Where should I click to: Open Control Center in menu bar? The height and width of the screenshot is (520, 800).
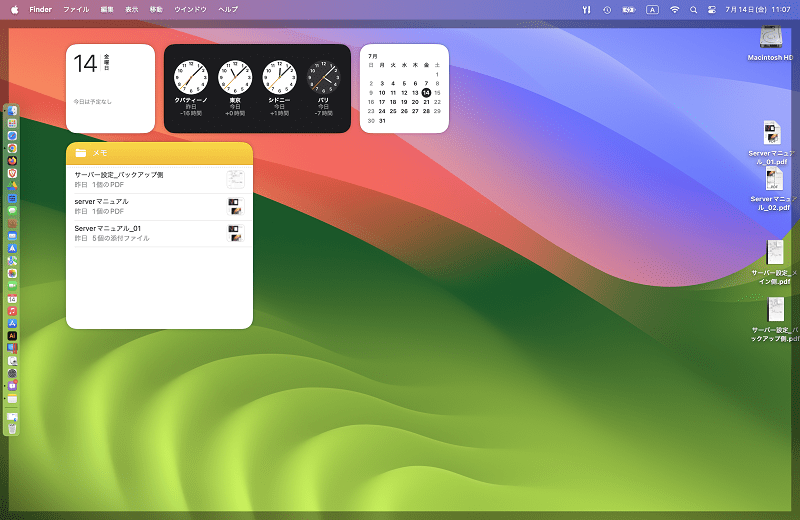click(x=712, y=9)
